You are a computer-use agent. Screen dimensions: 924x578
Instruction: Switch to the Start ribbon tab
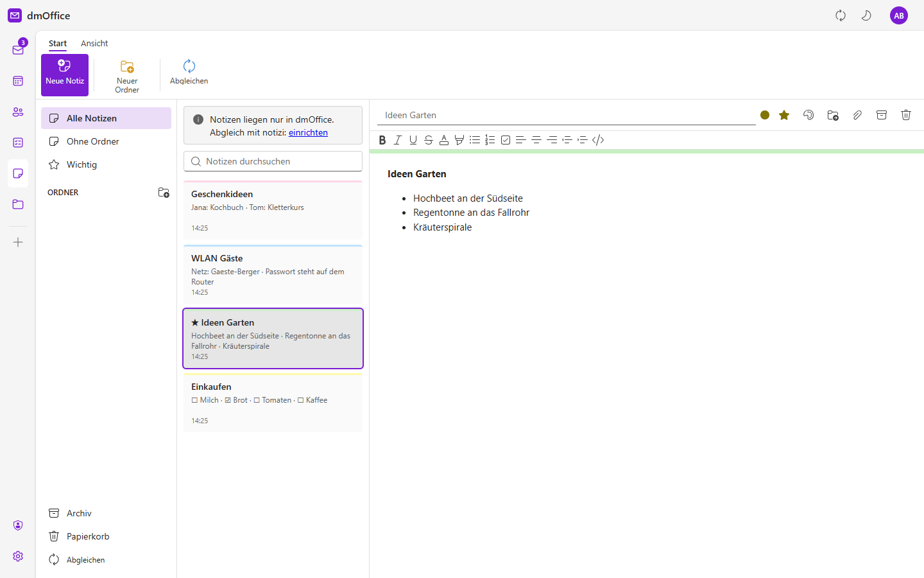click(58, 44)
